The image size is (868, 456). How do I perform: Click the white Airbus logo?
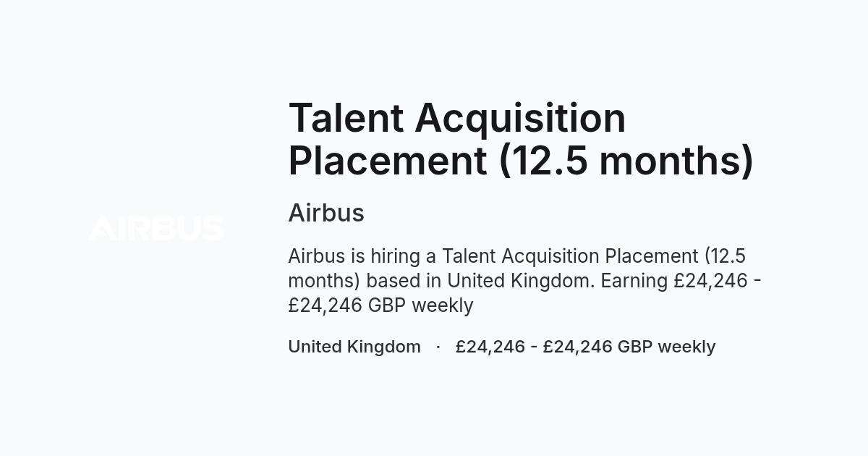[156, 228]
